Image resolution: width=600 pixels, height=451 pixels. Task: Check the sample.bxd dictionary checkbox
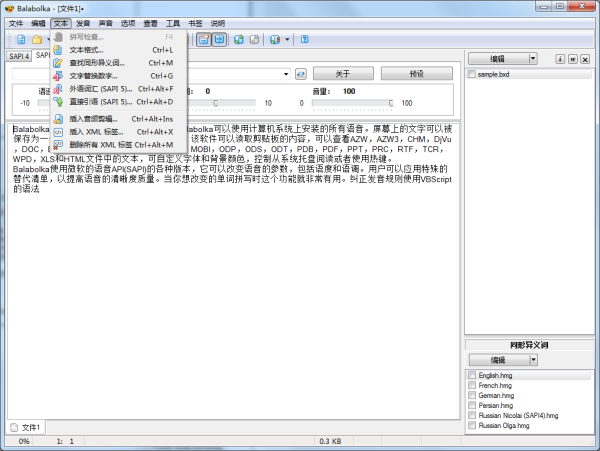[472, 74]
